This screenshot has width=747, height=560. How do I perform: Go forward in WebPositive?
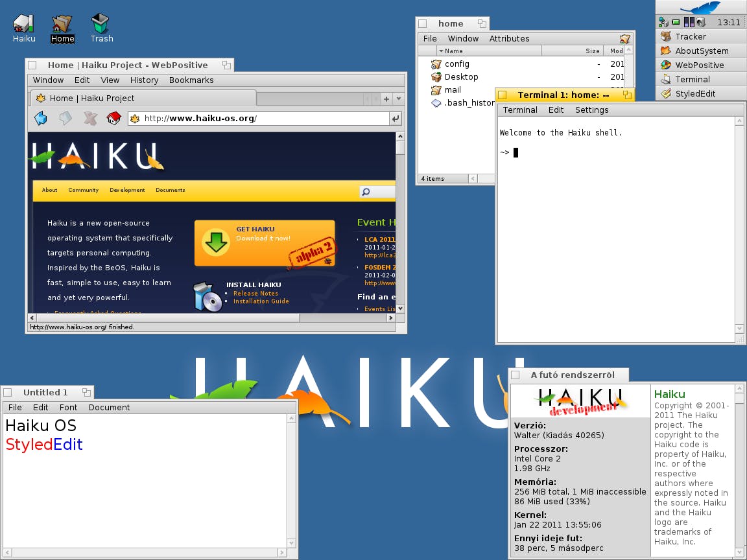[65, 118]
